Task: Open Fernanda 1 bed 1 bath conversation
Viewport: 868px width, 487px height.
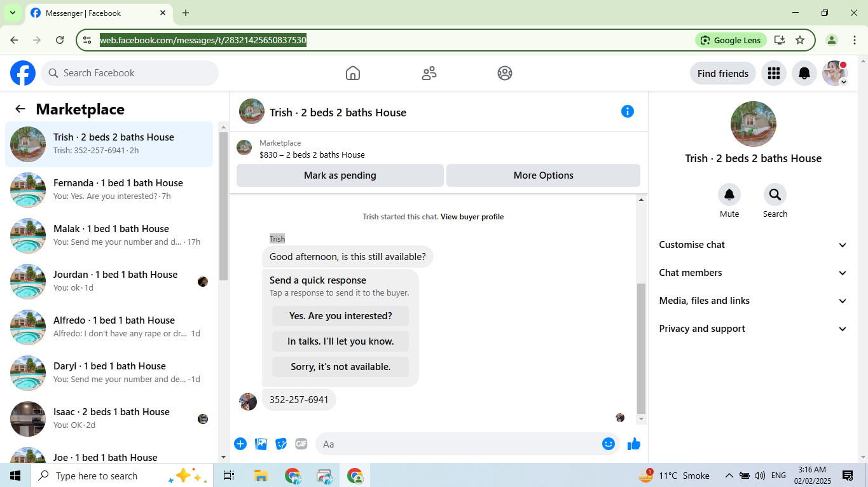Action: point(109,190)
